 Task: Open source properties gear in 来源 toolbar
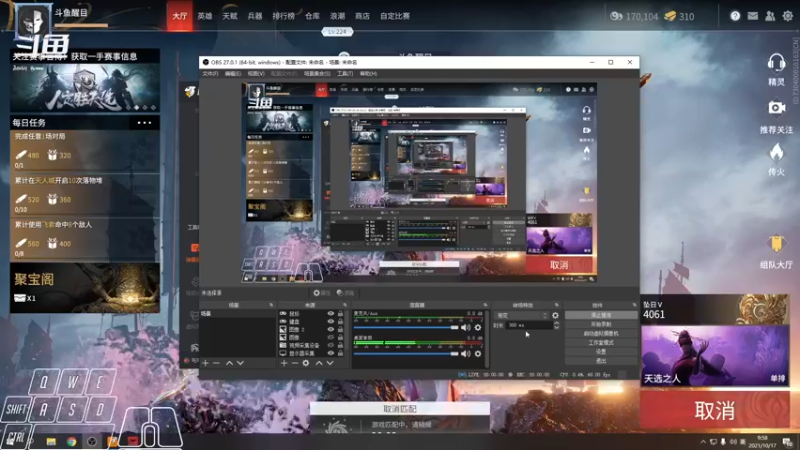coord(306,363)
